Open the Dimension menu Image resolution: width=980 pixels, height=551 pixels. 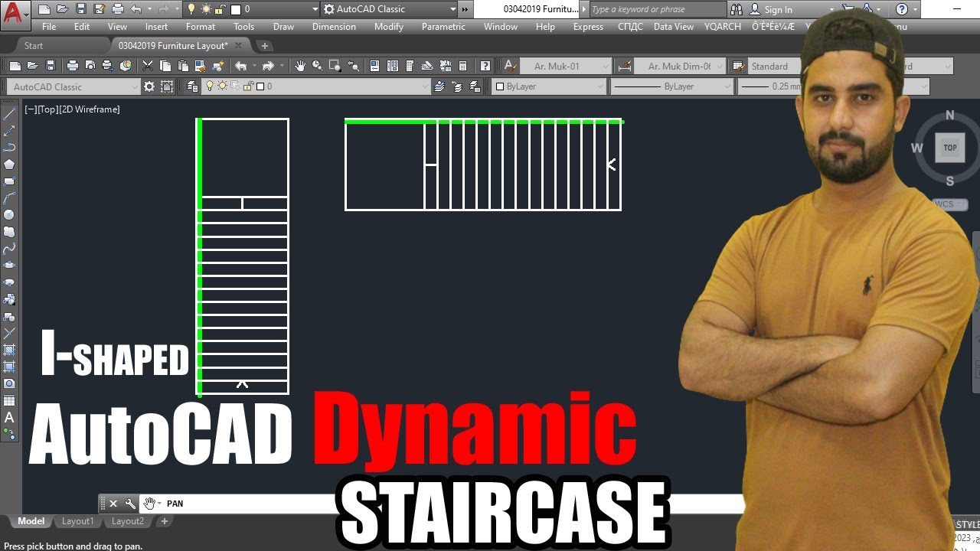click(334, 27)
